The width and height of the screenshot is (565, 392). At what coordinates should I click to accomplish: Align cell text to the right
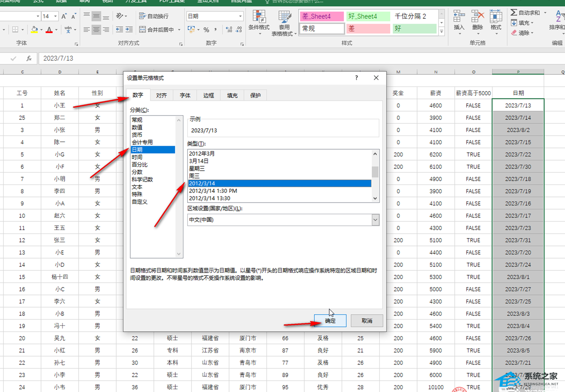tap(106, 30)
